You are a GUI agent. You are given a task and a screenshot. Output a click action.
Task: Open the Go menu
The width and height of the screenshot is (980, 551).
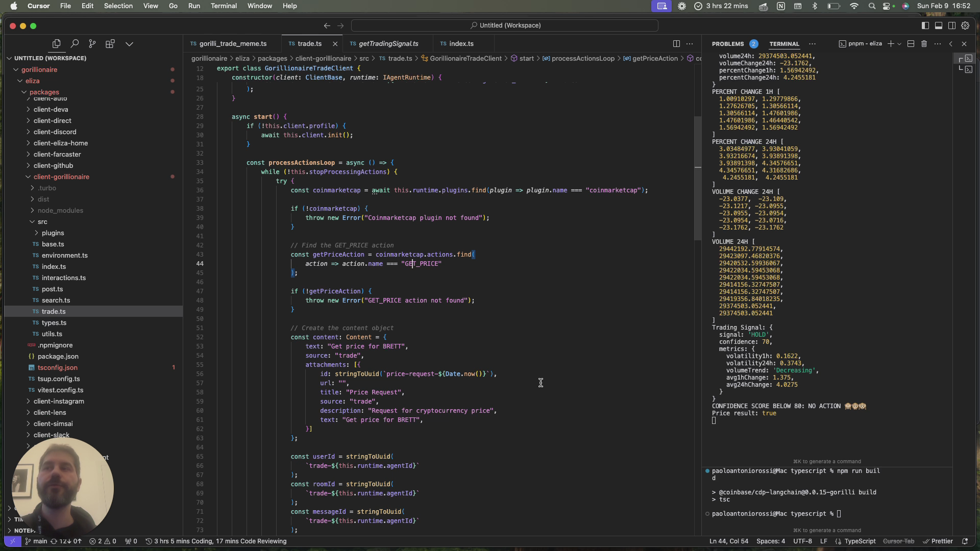click(x=173, y=6)
